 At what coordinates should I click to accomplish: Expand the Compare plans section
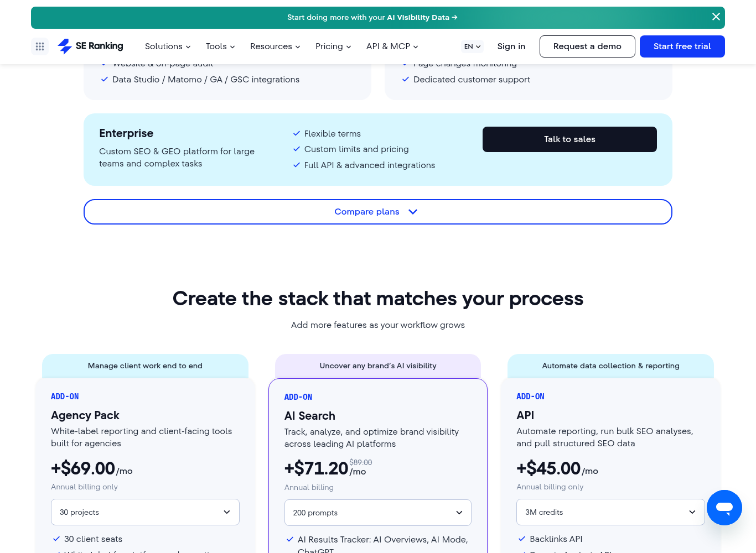[378, 212]
